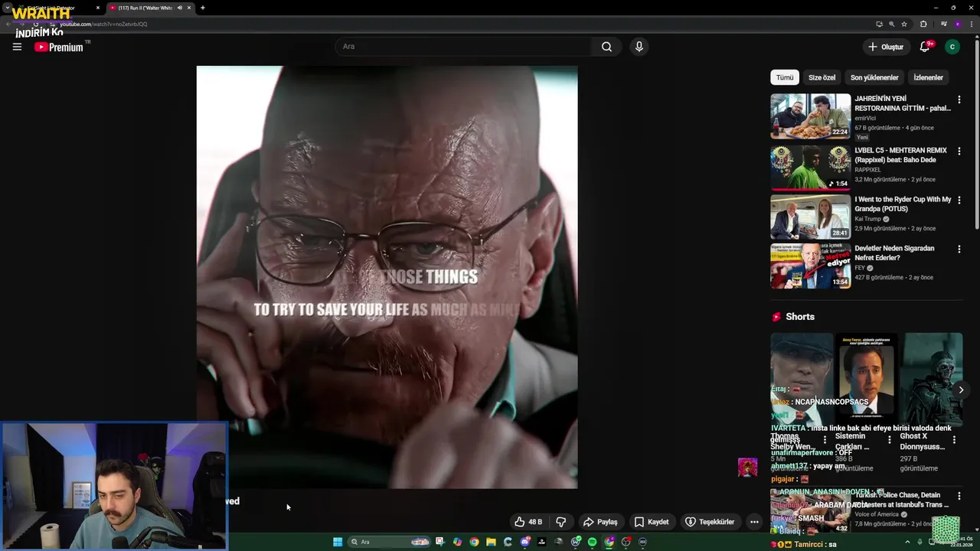Open the install-app icon in the address bar
Screen dimensions: 980x551
click(x=879, y=24)
